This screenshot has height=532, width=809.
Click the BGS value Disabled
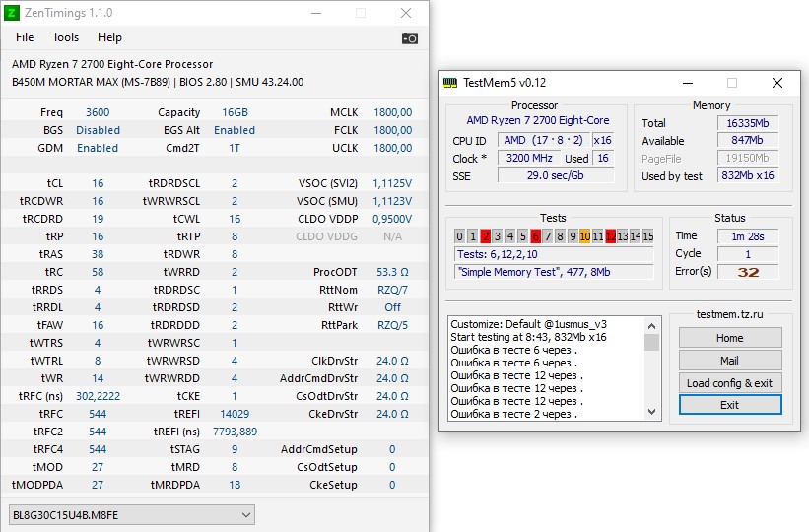click(98, 130)
